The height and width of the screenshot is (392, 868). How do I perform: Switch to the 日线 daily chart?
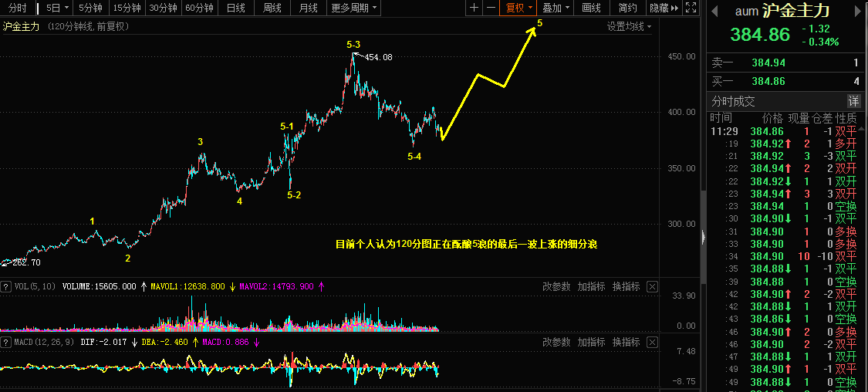236,8
